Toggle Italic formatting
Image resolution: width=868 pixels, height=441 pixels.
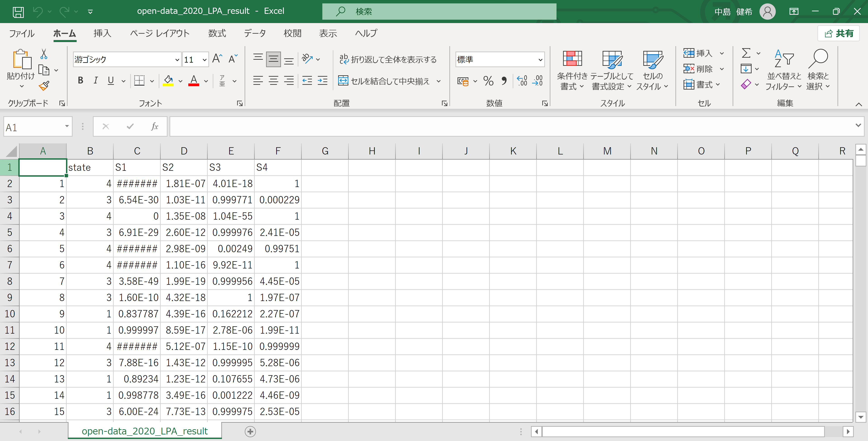coord(96,80)
